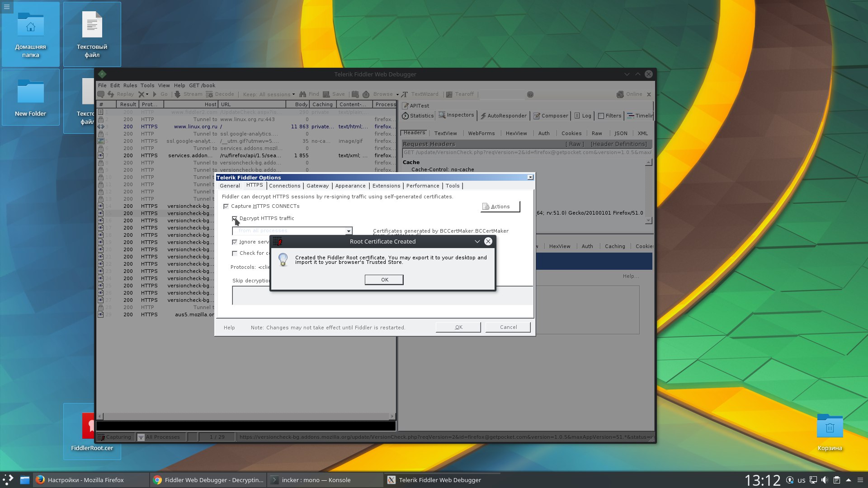Open the Корзина trash desktop icon
This screenshot has height=488, width=868.
tap(830, 432)
